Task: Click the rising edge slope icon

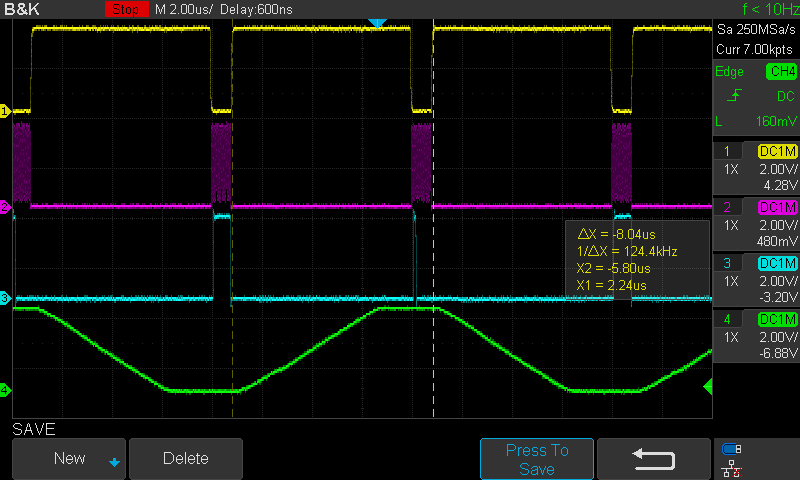Action: (x=734, y=95)
